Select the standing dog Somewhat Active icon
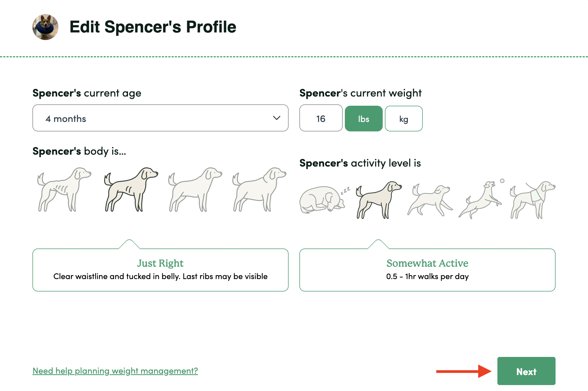Screen dimensions: 588x391 pos(379,200)
